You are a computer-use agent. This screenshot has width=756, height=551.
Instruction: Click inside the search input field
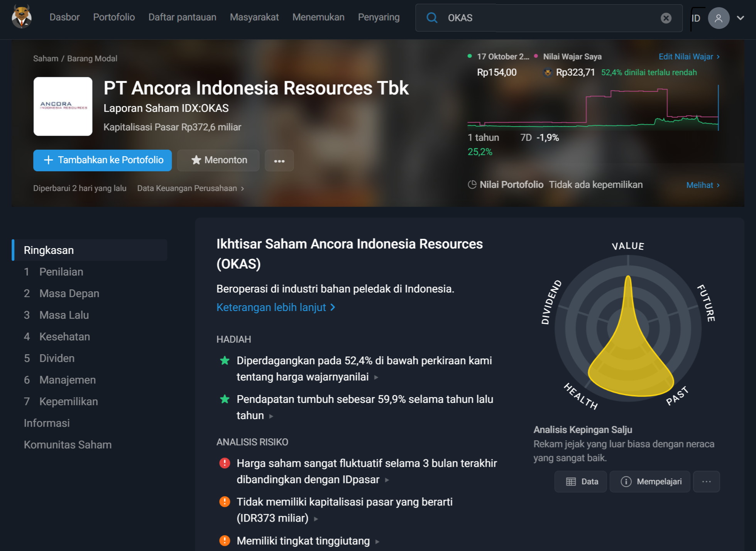(x=540, y=18)
